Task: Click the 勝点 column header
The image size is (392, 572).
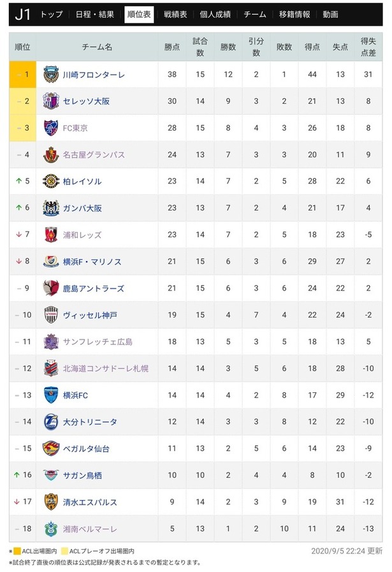Action: 172,47
